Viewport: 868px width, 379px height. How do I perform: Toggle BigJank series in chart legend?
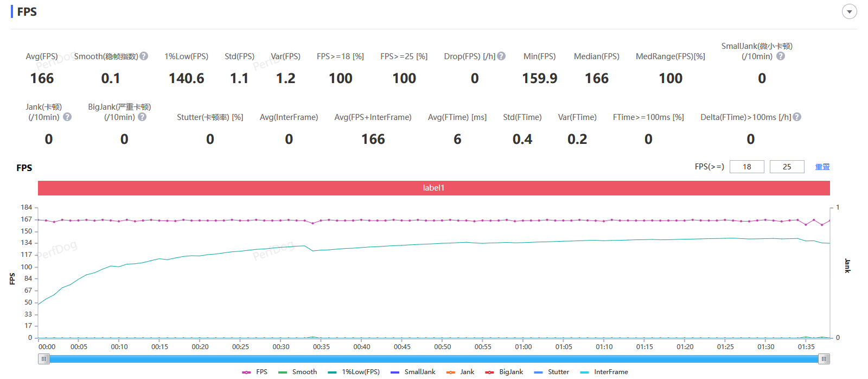pyautogui.click(x=505, y=372)
